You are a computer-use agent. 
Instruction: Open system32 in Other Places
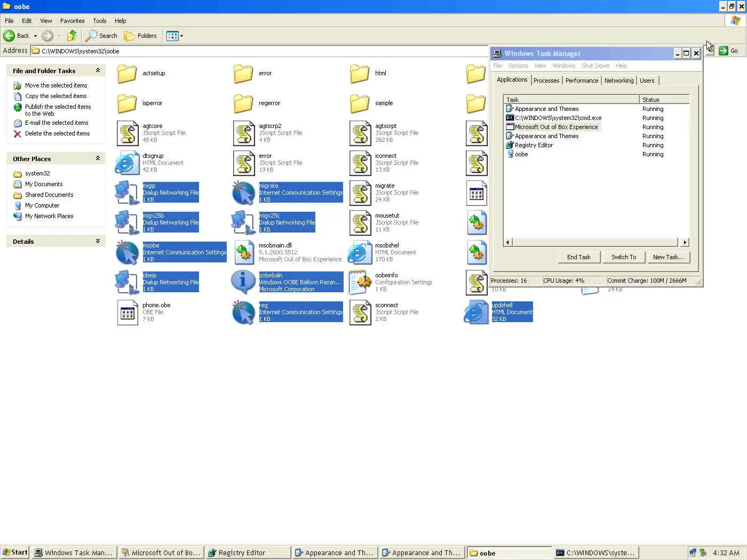[37, 173]
